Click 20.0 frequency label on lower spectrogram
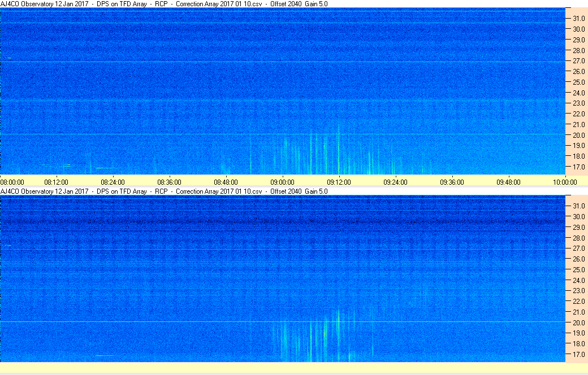 click(x=578, y=323)
